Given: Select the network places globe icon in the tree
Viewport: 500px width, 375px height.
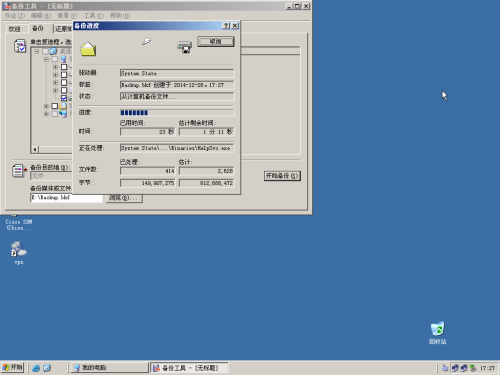Looking at the screenshot, I should [63, 114].
